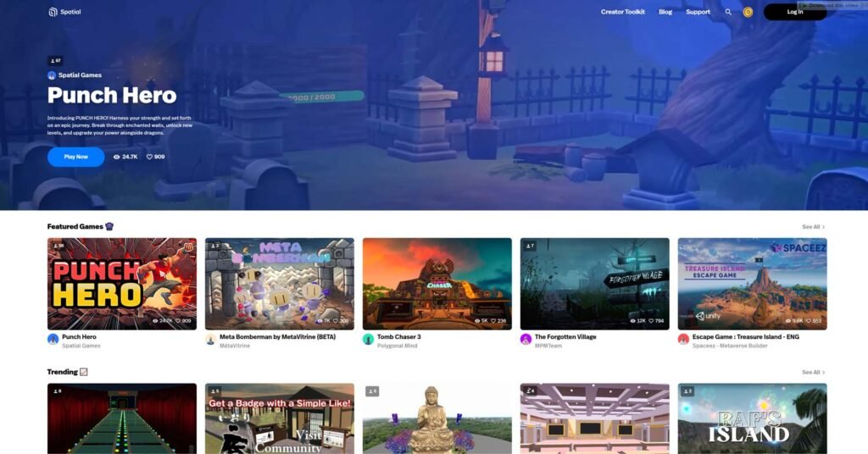Click Meta Bomberman by MetaVitrine (BETA) title

tap(277, 337)
